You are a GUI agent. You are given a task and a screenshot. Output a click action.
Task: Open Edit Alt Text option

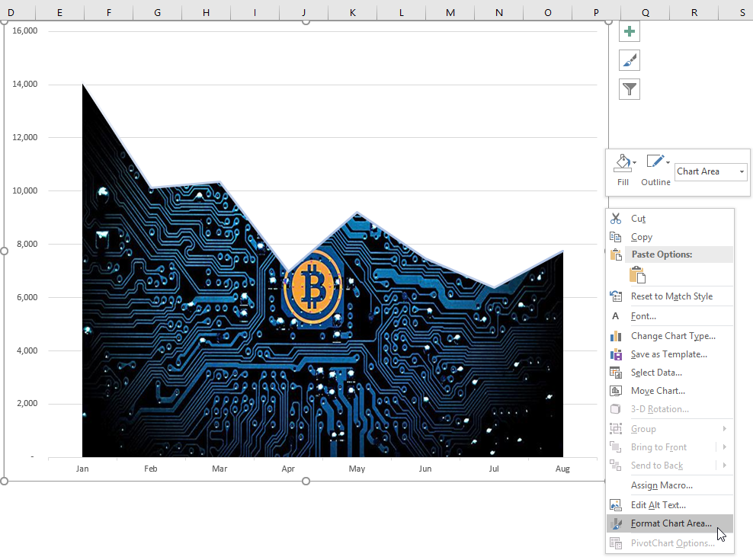(x=658, y=505)
